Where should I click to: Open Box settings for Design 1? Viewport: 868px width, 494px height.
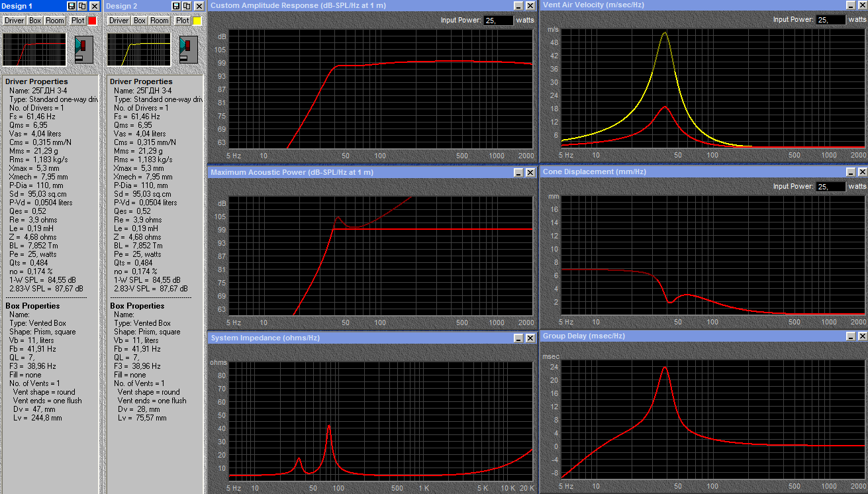point(35,21)
